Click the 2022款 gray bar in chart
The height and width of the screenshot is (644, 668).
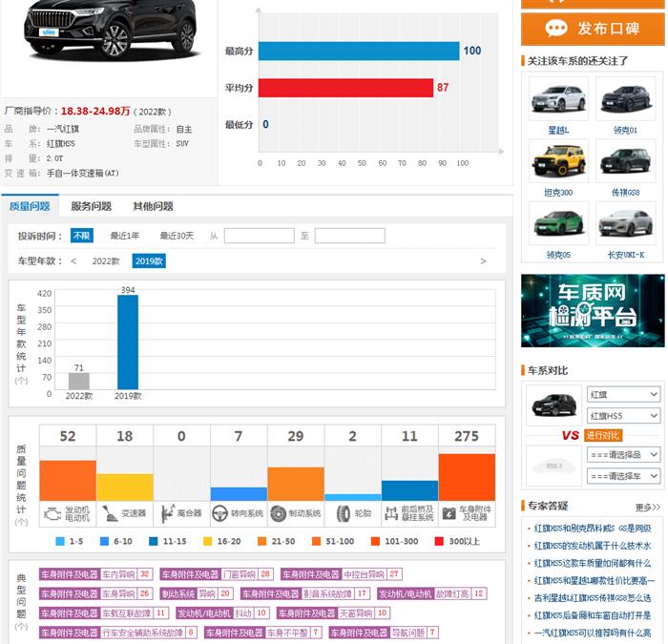click(79, 381)
